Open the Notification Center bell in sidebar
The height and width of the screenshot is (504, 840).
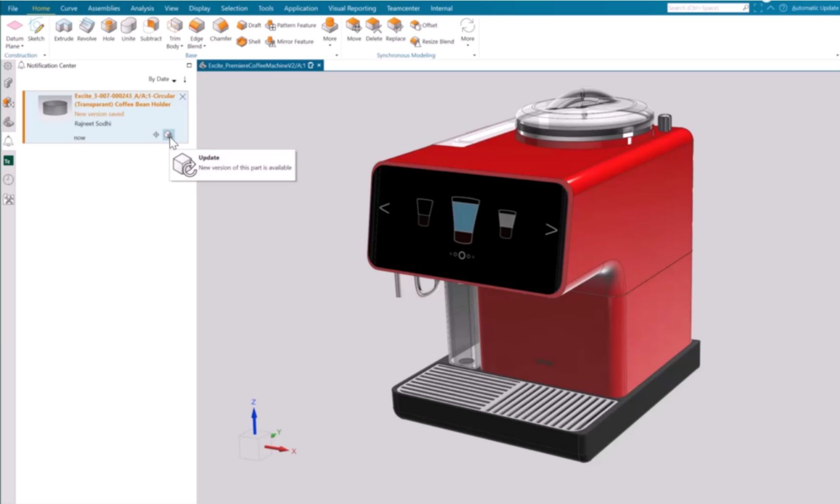coord(8,141)
